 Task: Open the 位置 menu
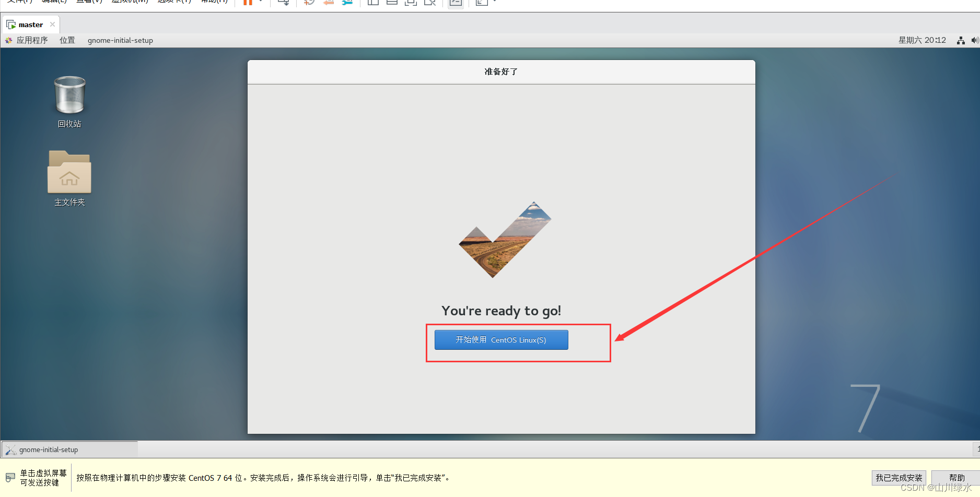pos(67,40)
